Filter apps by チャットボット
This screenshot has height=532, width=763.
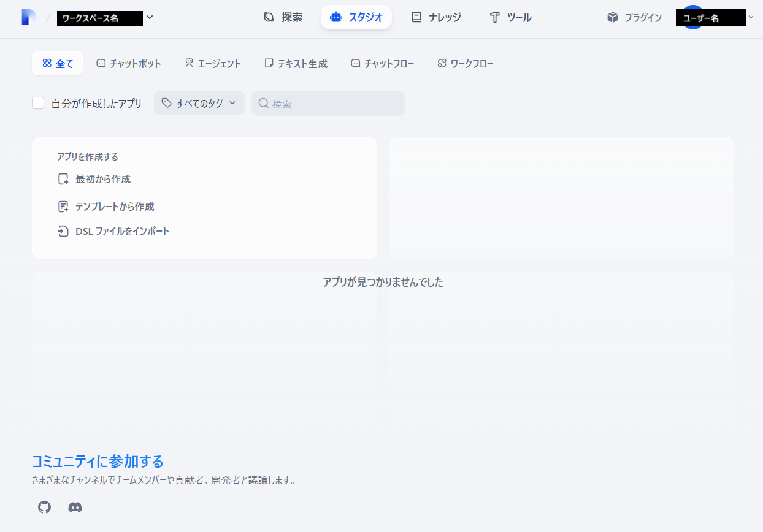click(129, 63)
